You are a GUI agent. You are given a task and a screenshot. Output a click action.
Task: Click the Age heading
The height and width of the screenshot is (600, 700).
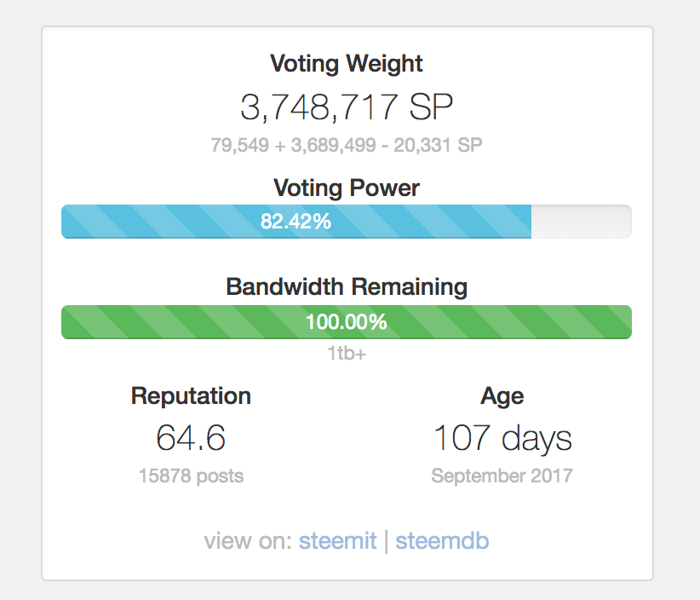point(502,395)
